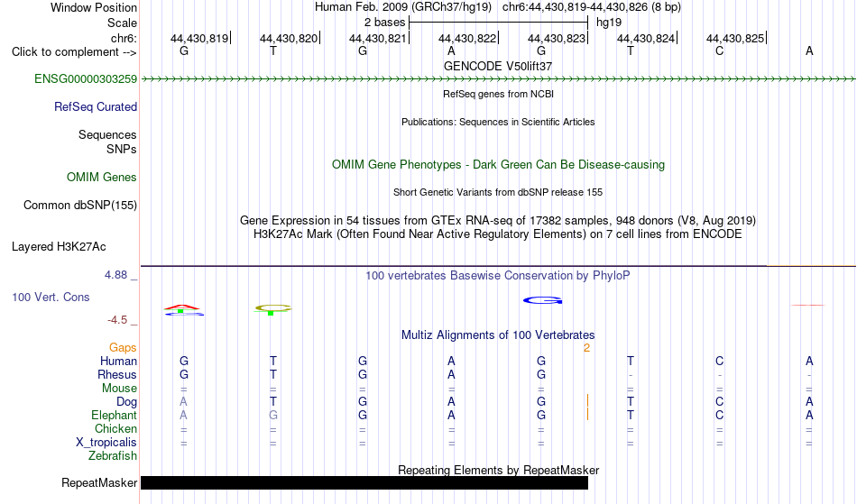Click 'Repeating Elements by RepeatMasker' title
The width and height of the screenshot is (857, 504).
pyautogui.click(x=499, y=471)
